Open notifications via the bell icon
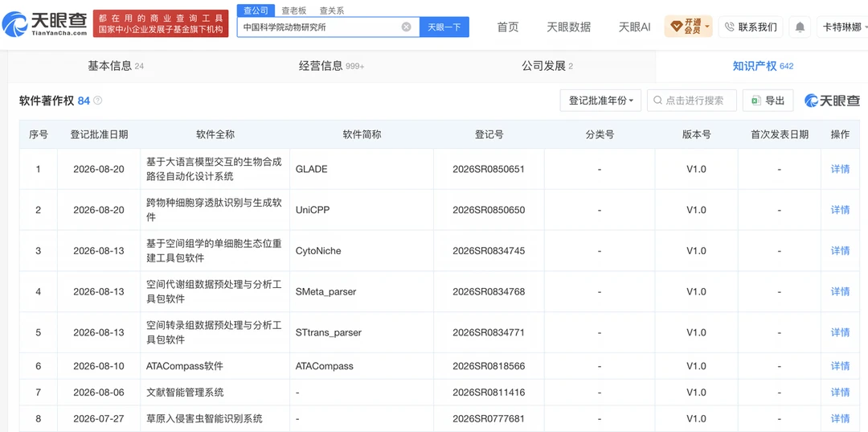The height and width of the screenshot is (432, 868). click(800, 27)
